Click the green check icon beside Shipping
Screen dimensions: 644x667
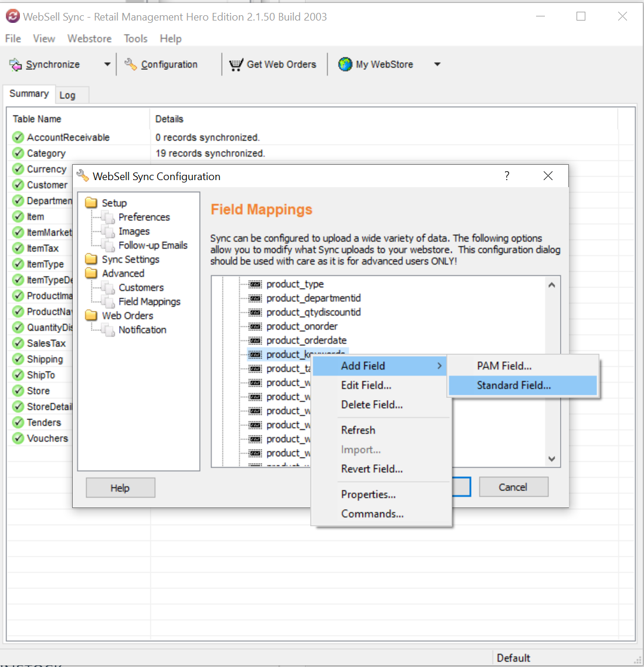pos(18,359)
